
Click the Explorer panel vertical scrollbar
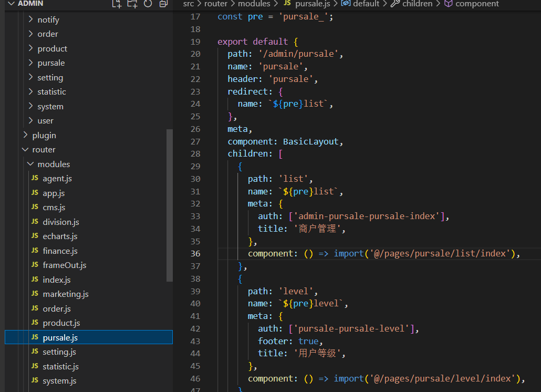coord(170,205)
